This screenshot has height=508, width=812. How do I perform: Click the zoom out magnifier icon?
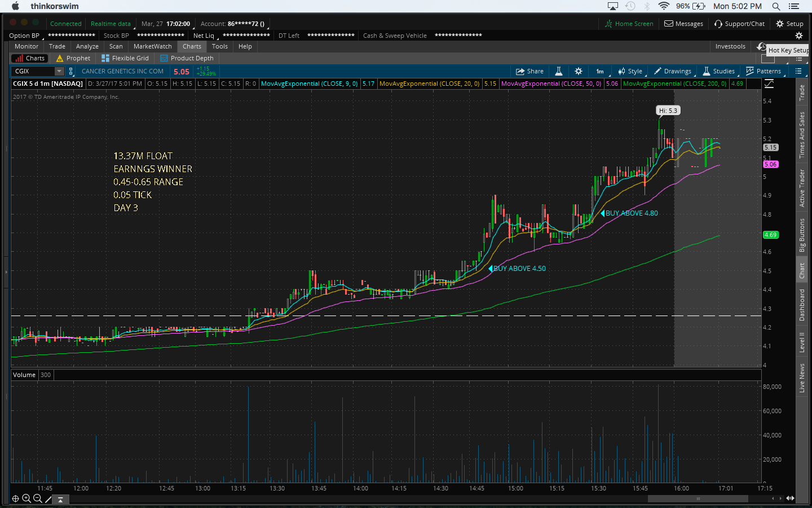(x=38, y=498)
